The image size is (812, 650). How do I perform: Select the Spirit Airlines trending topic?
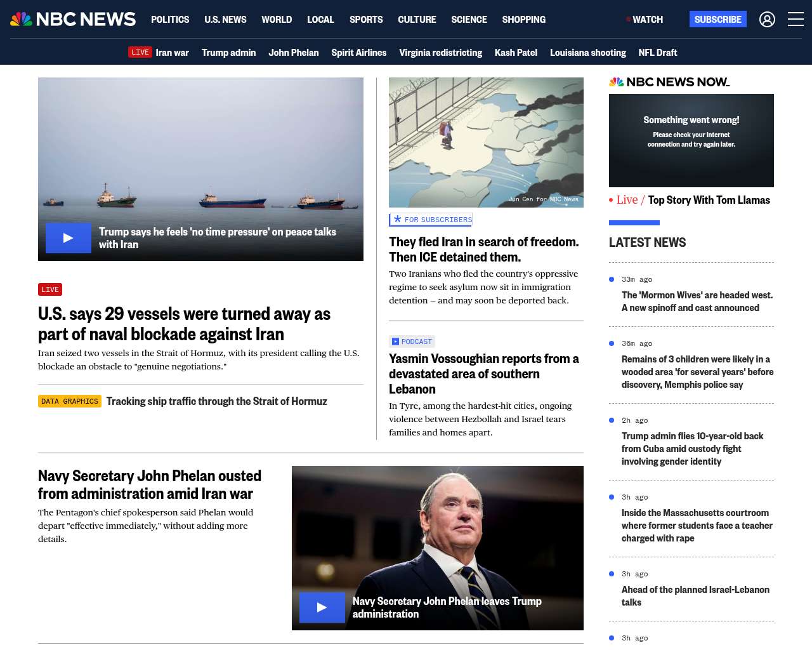click(358, 53)
